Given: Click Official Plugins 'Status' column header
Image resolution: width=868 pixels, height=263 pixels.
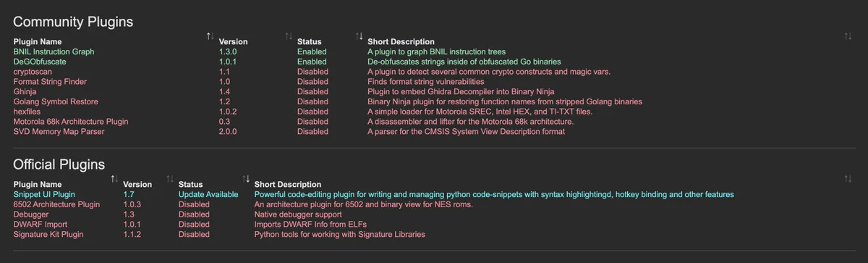Looking at the screenshot, I should (x=191, y=185).
